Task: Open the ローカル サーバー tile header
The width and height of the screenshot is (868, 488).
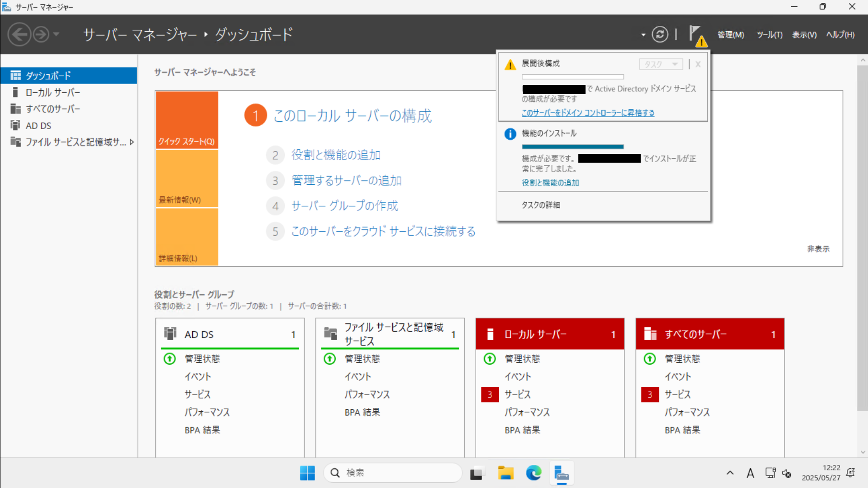Action: tap(550, 334)
